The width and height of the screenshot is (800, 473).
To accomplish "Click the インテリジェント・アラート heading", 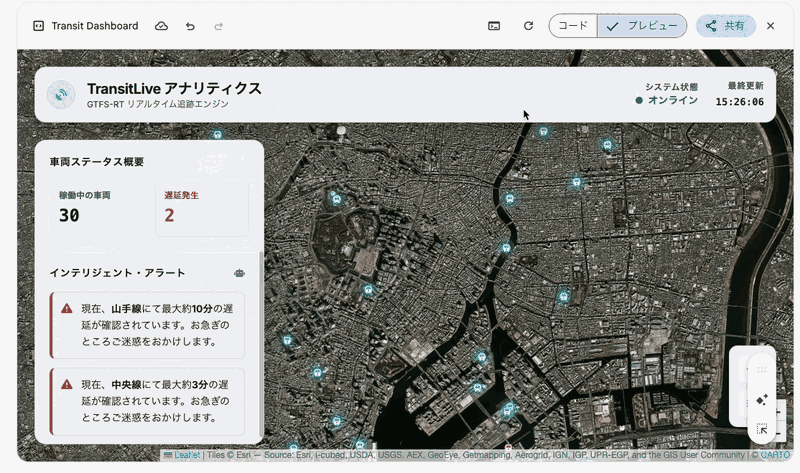I will (x=117, y=273).
